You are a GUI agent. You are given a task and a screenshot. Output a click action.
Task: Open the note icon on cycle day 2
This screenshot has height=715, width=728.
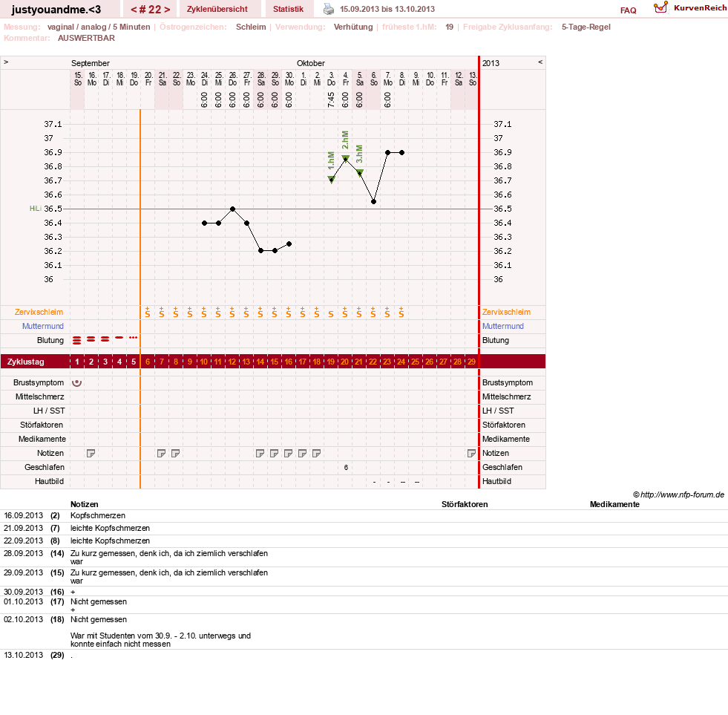(91, 454)
